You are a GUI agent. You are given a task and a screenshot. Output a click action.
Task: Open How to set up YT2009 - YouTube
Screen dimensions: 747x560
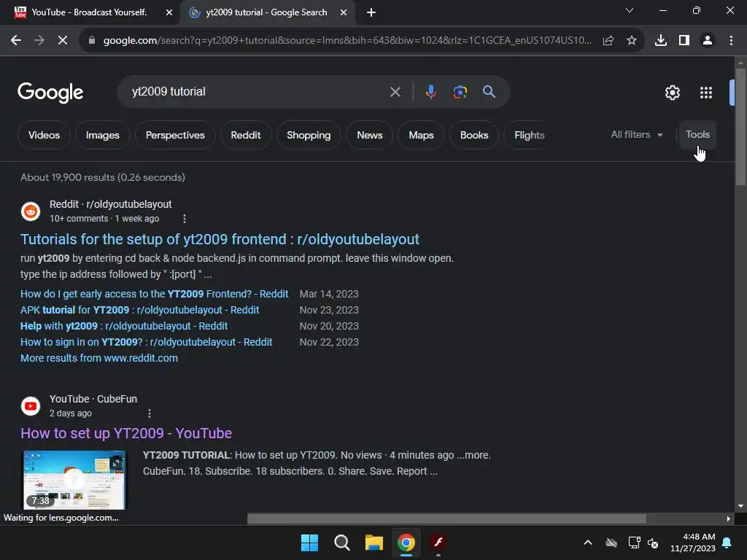[x=126, y=433]
